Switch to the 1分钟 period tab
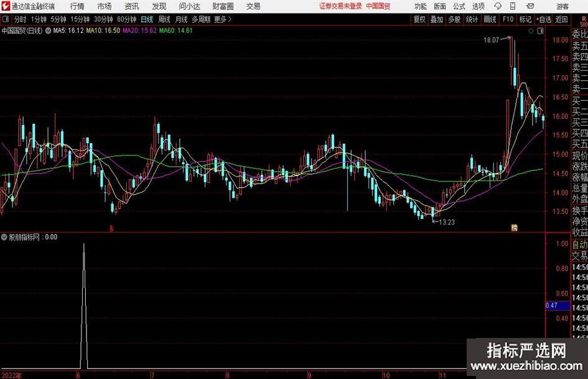The image size is (588, 379). [39, 19]
